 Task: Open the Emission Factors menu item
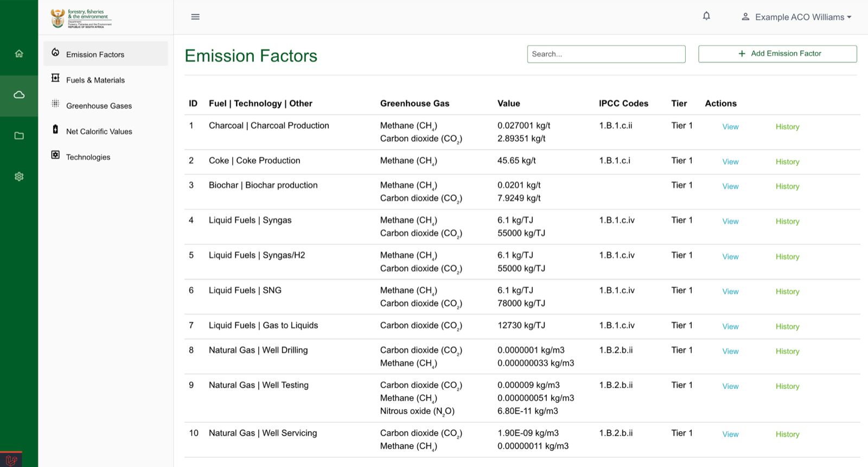click(x=106, y=54)
